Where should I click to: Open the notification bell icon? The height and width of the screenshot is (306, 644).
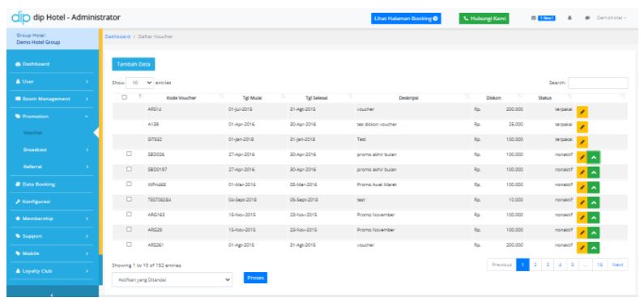[x=570, y=18]
